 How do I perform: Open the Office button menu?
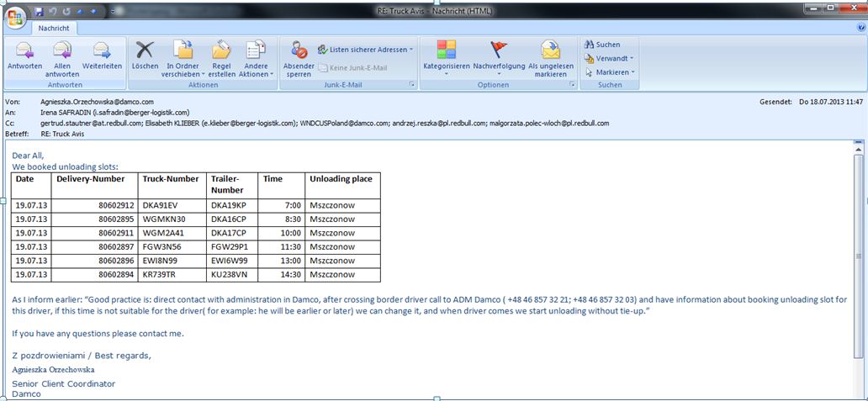click(15, 18)
